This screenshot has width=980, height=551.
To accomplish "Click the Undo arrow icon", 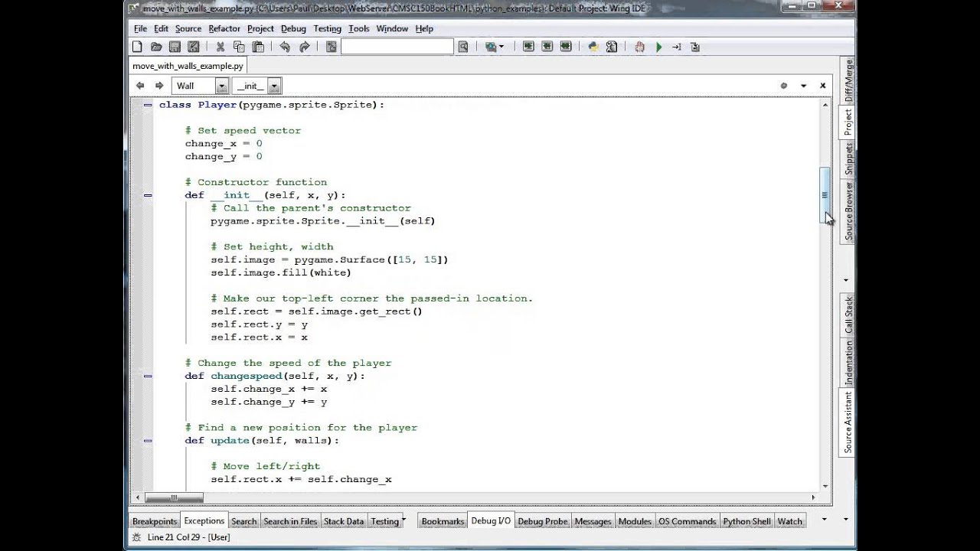I will coord(285,47).
